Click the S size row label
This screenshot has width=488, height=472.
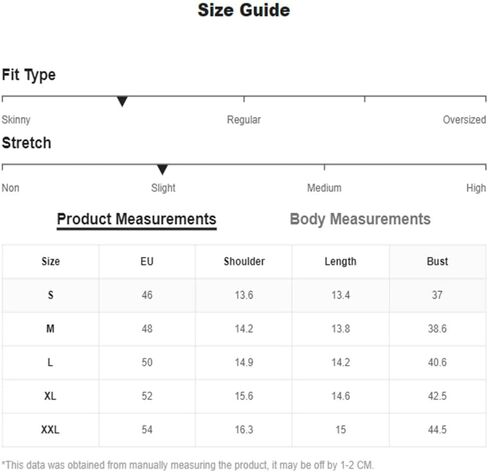pyautogui.click(x=51, y=295)
